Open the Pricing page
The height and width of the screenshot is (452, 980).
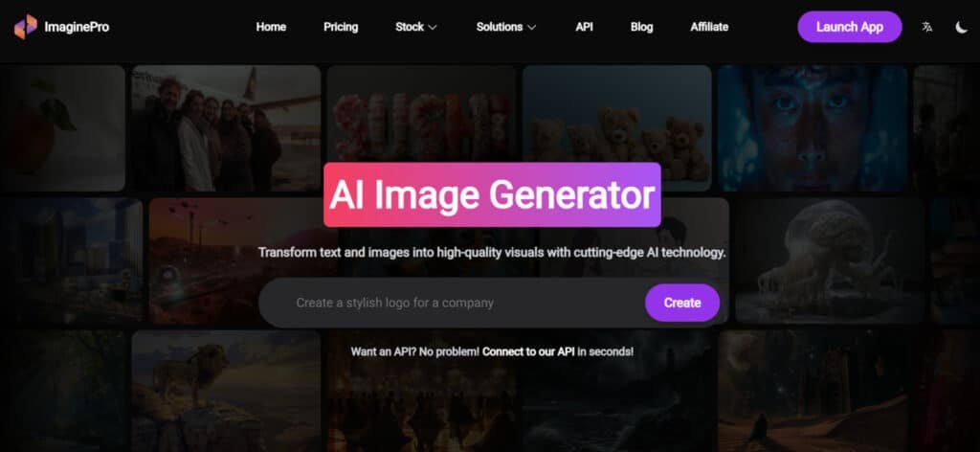(x=341, y=27)
